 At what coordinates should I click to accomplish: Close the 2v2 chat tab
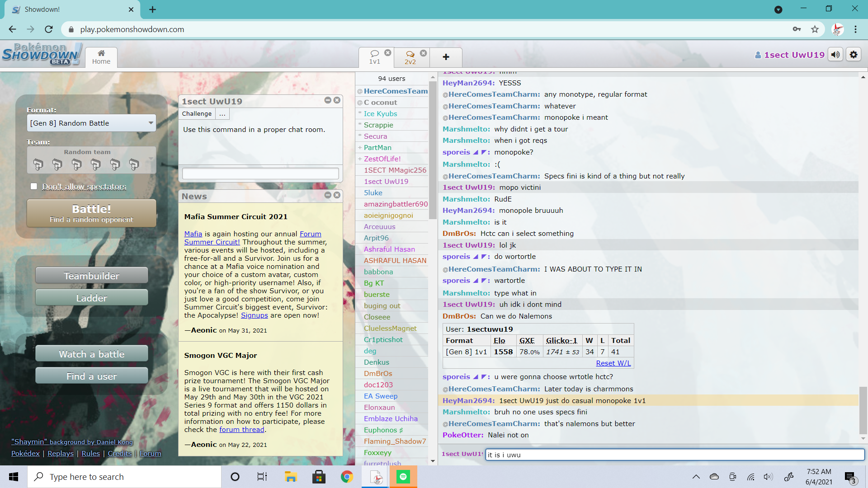pyautogui.click(x=424, y=53)
